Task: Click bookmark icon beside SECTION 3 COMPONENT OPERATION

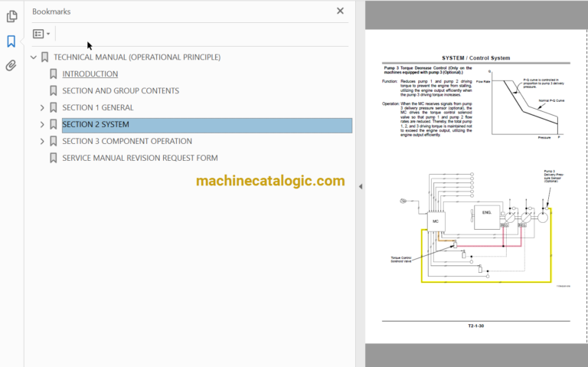Action: coord(54,141)
